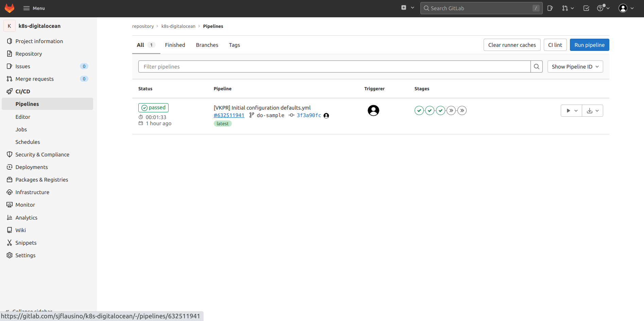Click the k8s-digitalocean breadcrumb link
Viewport: 644px width, 321px height.
click(178, 26)
